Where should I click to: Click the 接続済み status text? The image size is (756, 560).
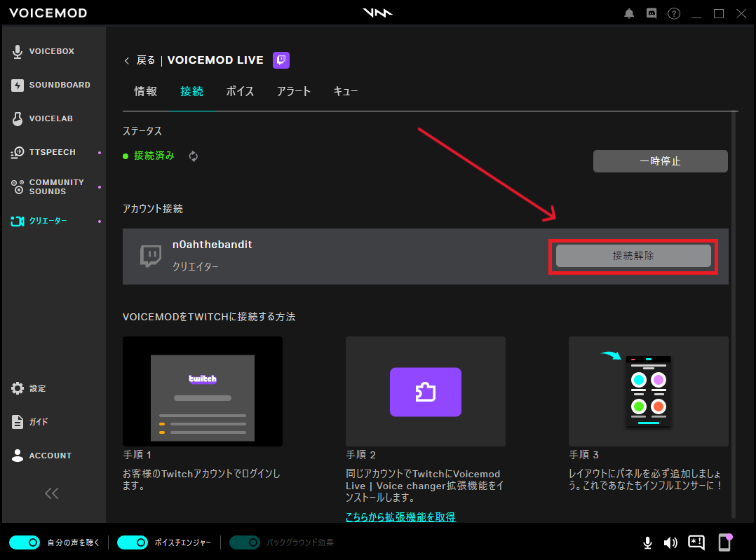pyautogui.click(x=154, y=156)
